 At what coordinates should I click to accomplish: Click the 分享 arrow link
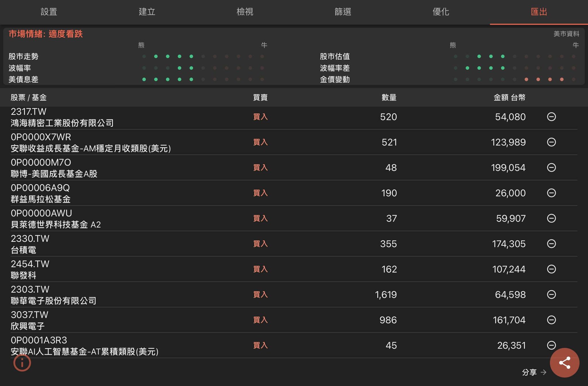coord(534,372)
